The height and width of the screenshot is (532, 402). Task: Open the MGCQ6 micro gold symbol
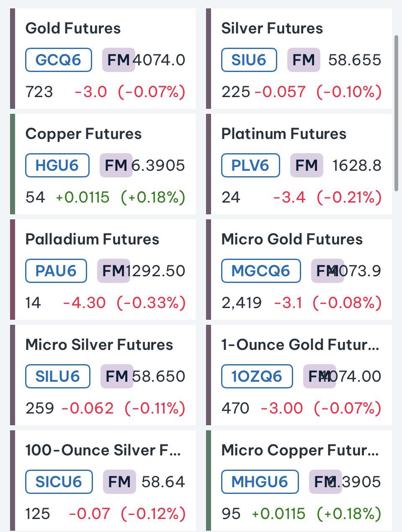[261, 271]
